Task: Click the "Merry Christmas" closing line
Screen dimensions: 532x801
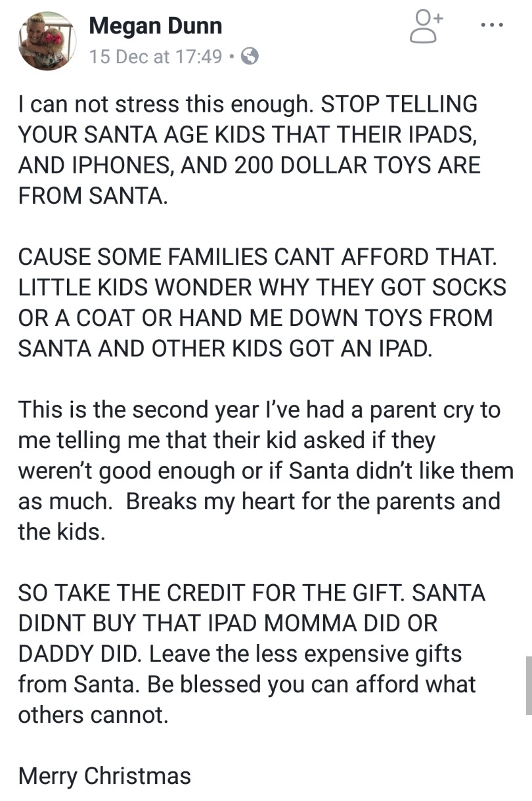Action: click(104, 775)
